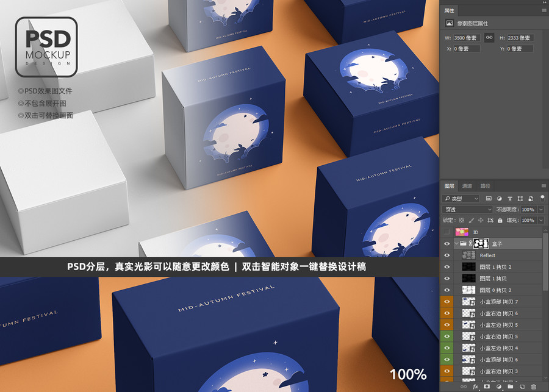This screenshot has height=392, width=549.
Task: Click the X position field
Action: 467,49
